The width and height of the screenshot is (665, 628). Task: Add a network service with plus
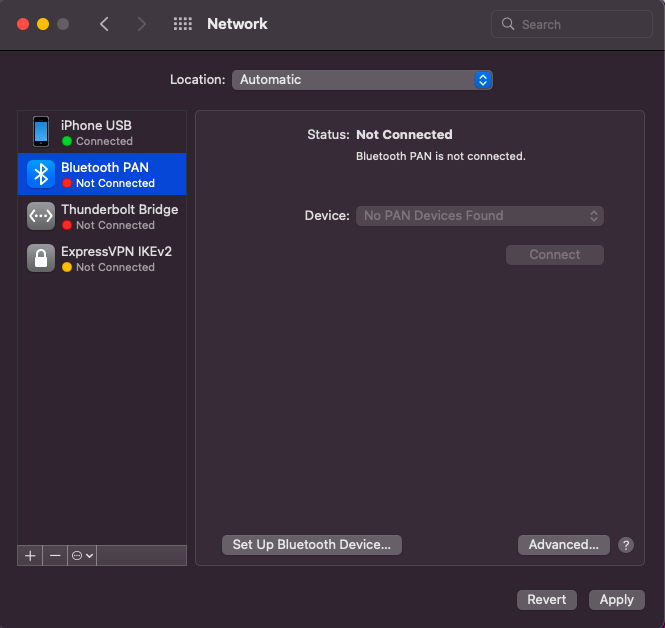tap(30, 555)
